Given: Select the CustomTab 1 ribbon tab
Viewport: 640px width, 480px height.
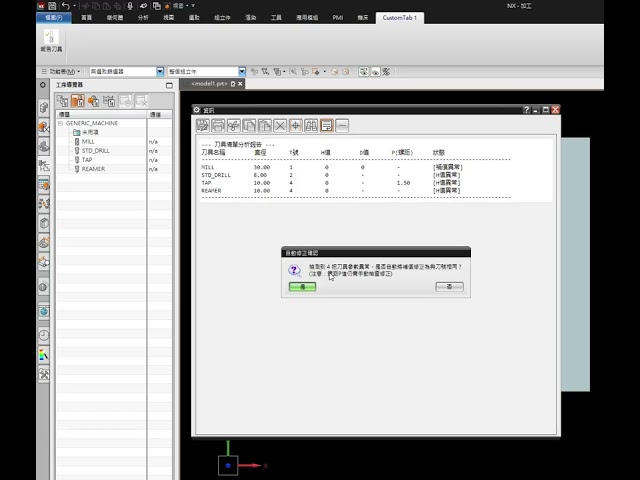Looking at the screenshot, I should coord(400,18).
